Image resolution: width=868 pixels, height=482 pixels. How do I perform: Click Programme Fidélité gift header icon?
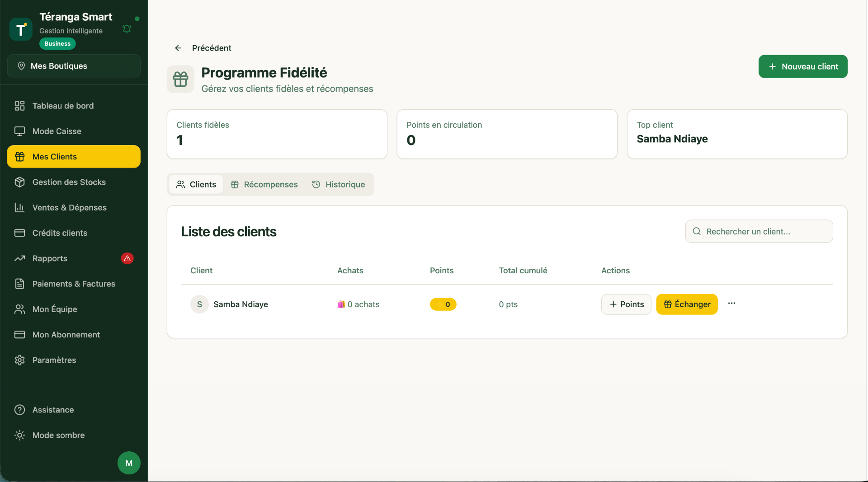pos(180,79)
